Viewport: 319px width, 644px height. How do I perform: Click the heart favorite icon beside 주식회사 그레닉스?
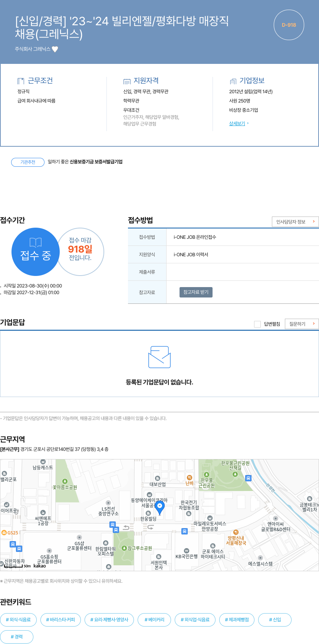pyautogui.click(x=55, y=49)
